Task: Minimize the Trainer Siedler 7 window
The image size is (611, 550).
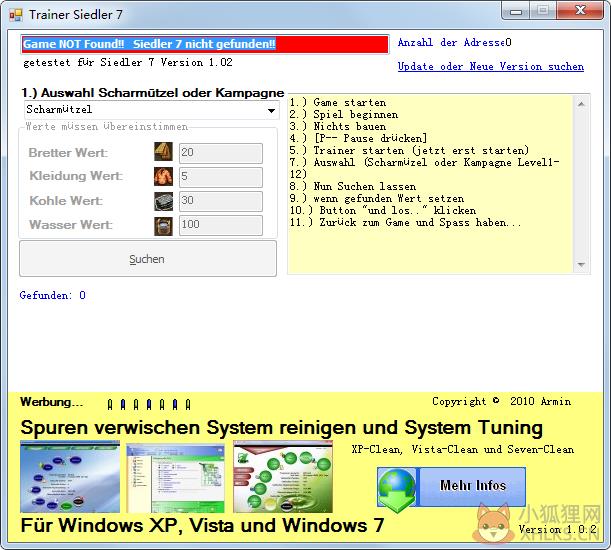Action: (516, 11)
